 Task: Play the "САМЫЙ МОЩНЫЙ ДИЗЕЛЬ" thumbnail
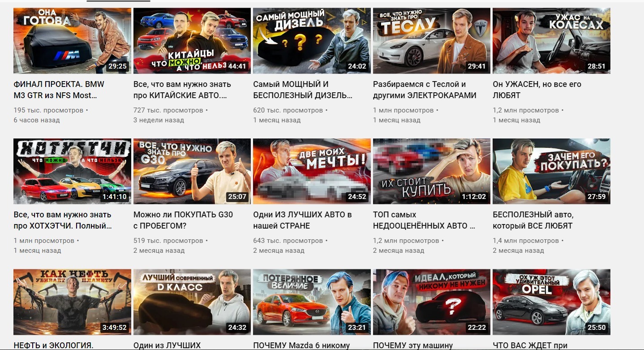(x=312, y=41)
